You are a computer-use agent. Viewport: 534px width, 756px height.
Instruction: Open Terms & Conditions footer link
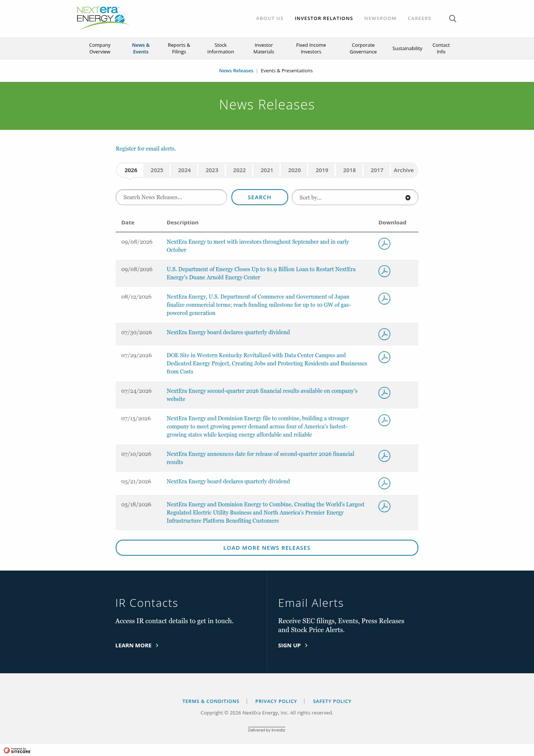[x=211, y=701]
